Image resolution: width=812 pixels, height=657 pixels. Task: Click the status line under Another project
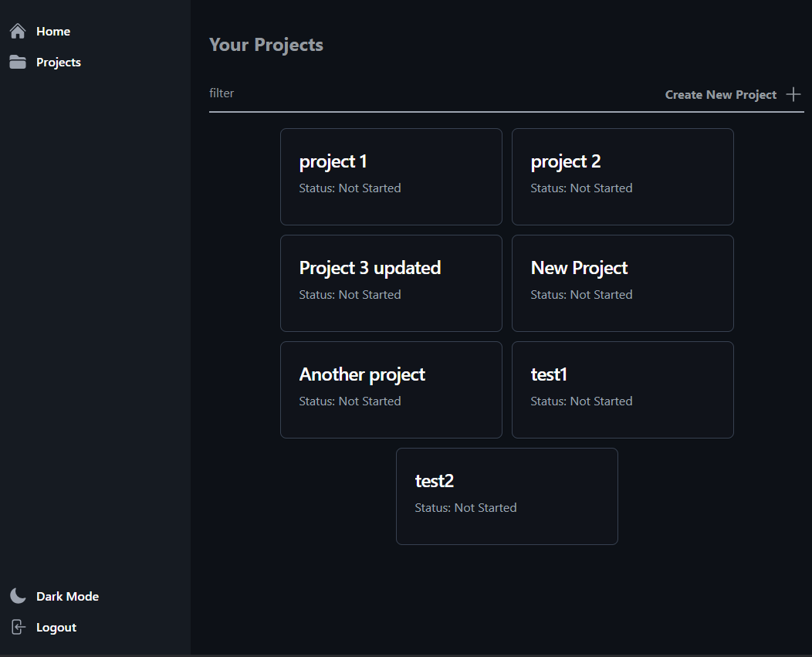(x=350, y=401)
